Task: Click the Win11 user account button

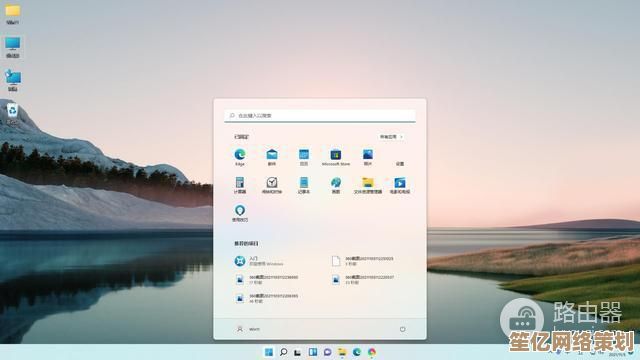Action: tap(248, 329)
